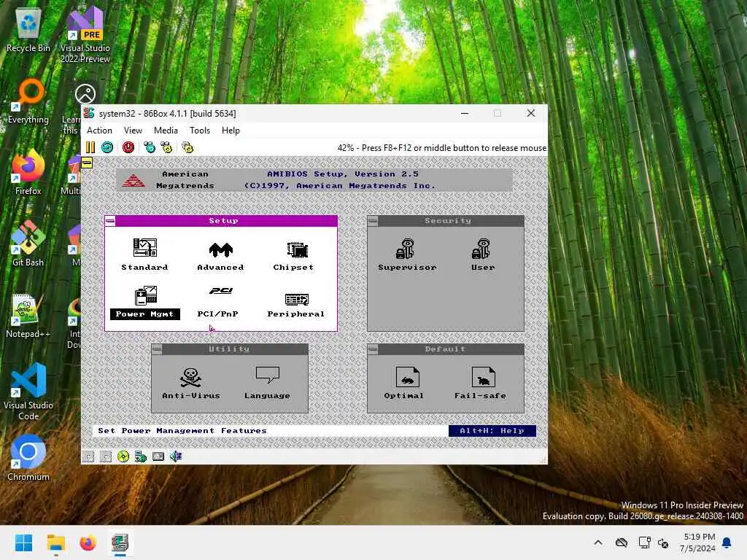Open the User password icon

[x=483, y=254]
